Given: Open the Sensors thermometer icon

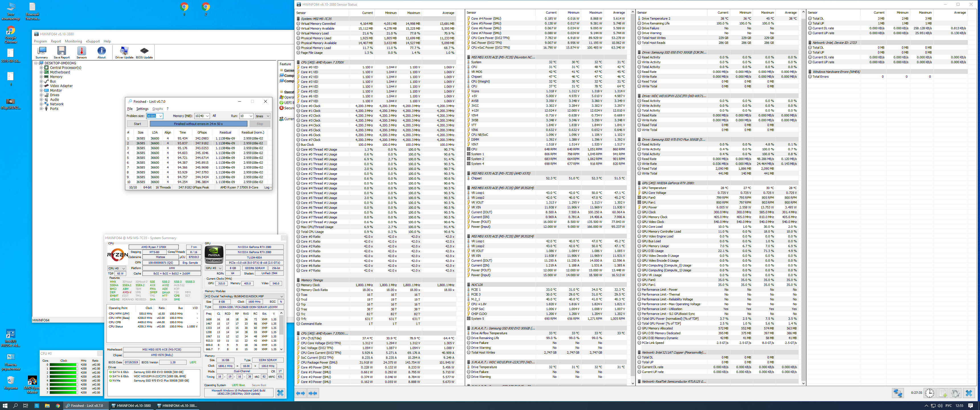Looking at the screenshot, I should pyautogui.click(x=81, y=52).
